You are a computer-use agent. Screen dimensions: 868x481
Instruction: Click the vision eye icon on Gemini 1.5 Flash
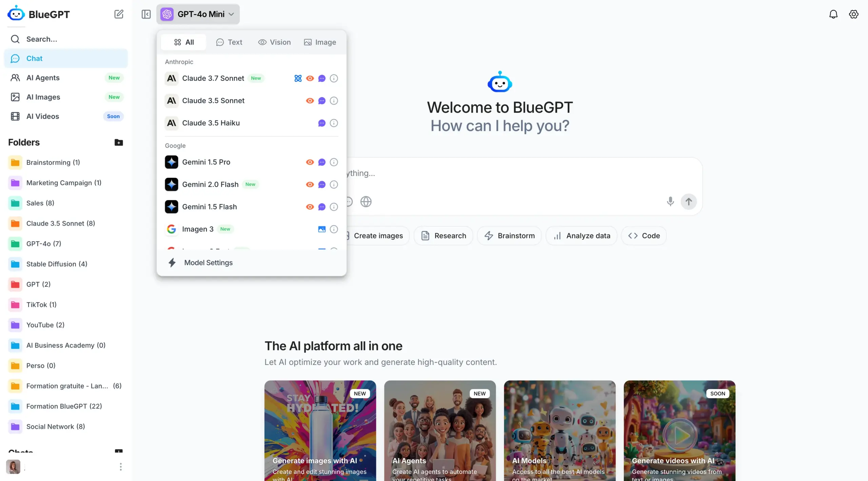click(x=310, y=207)
